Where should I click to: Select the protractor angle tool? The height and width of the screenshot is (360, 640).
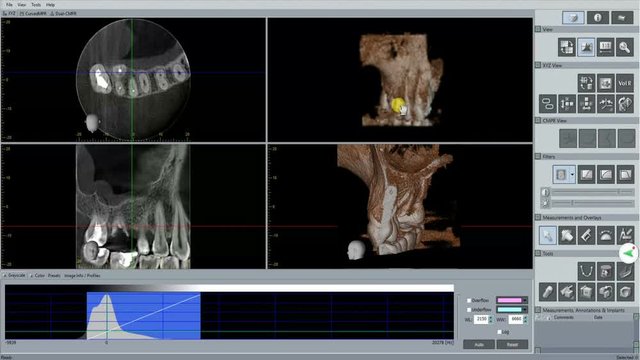[605, 236]
